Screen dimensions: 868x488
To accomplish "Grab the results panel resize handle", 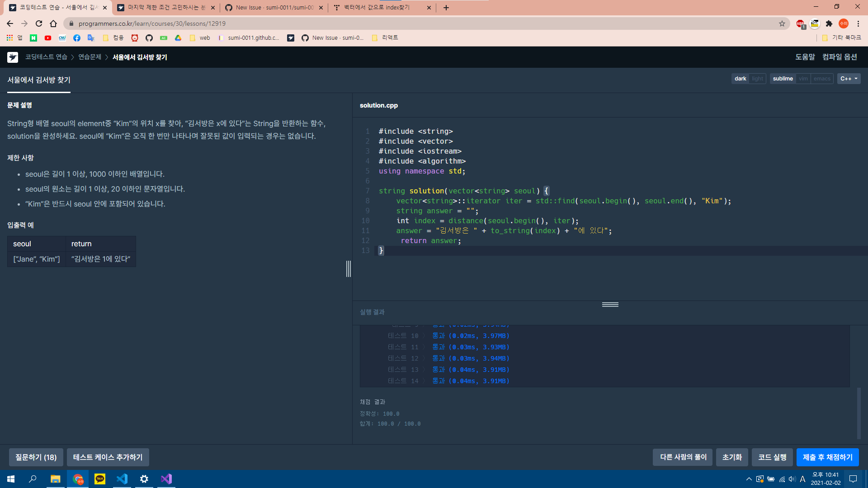I will click(610, 305).
